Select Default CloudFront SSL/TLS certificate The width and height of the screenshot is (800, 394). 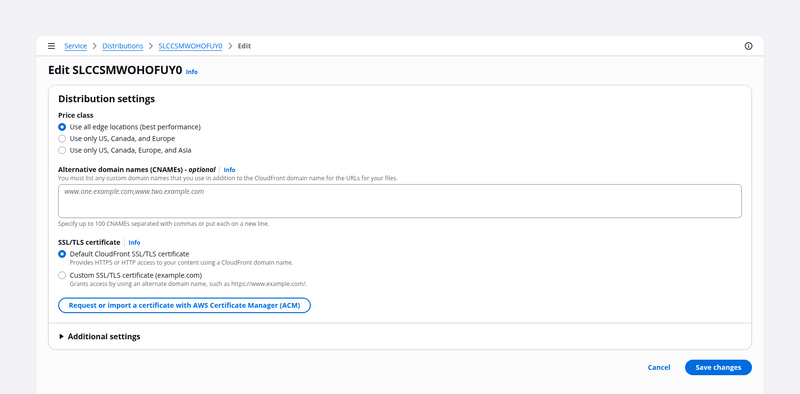pyautogui.click(x=62, y=254)
